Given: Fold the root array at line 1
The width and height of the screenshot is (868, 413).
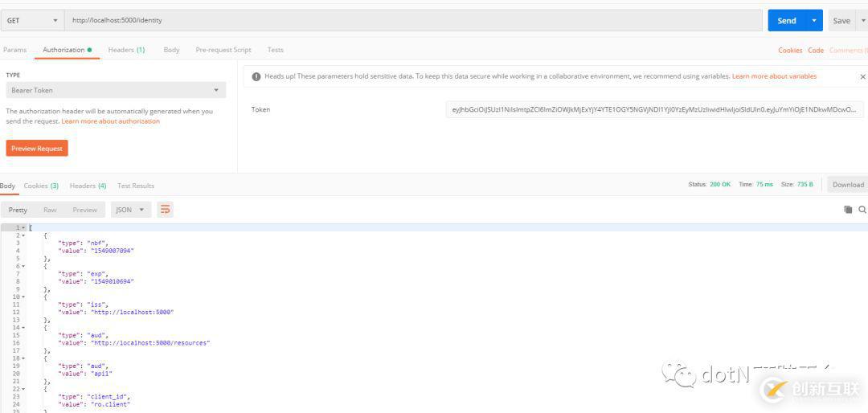Looking at the screenshot, I should coord(23,227).
